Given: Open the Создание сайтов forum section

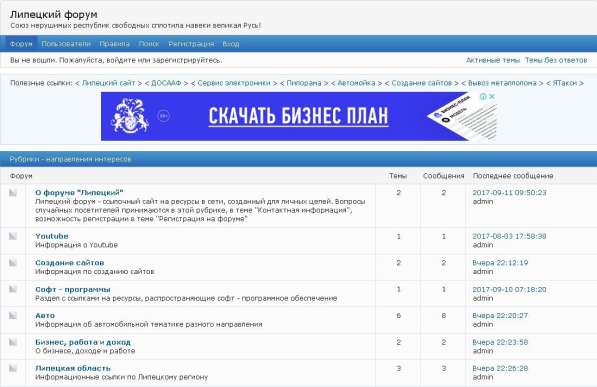Looking at the screenshot, I should [x=70, y=263].
